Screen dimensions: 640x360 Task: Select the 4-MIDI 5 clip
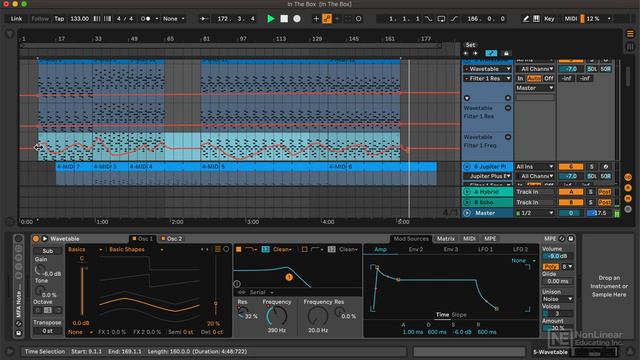click(x=265, y=167)
